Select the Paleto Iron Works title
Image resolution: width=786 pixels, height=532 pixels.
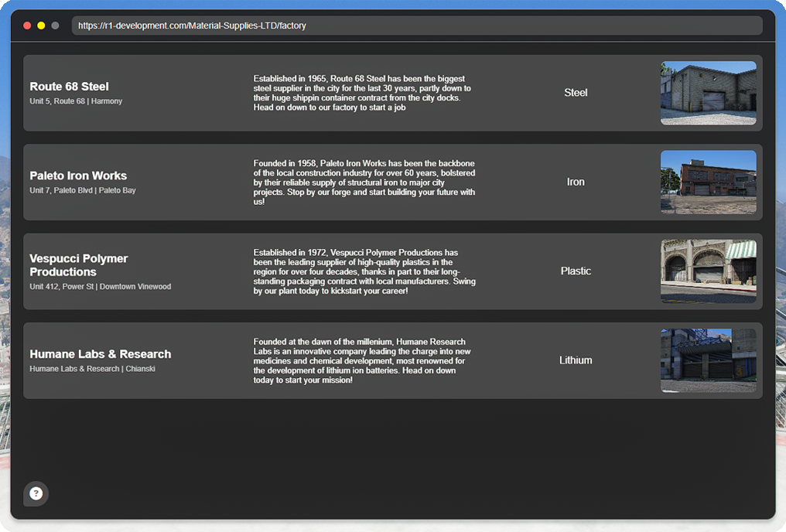click(x=78, y=176)
